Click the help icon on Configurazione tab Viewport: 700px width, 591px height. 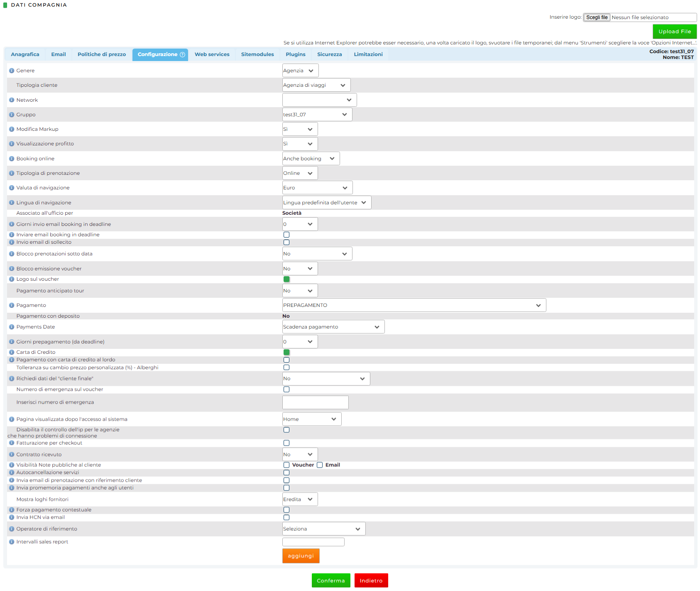[182, 55]
